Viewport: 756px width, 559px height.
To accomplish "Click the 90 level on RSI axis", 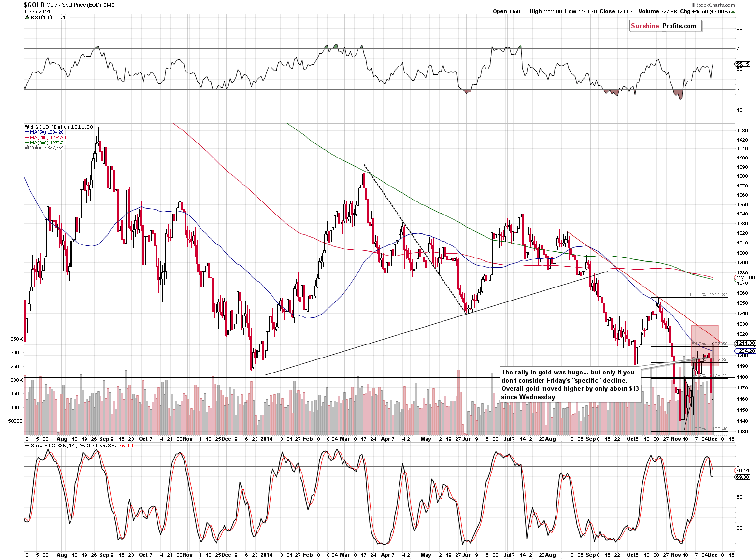I will (739, 28).
